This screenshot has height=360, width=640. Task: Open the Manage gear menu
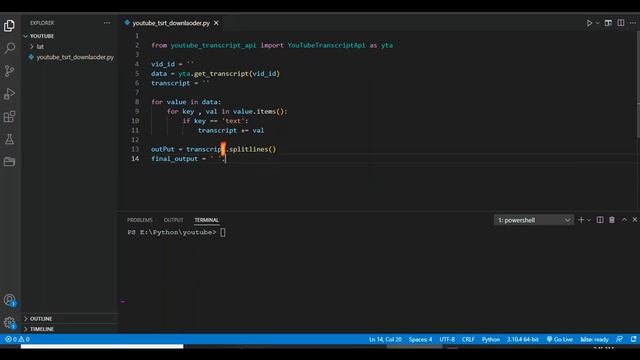coord(9,323)
